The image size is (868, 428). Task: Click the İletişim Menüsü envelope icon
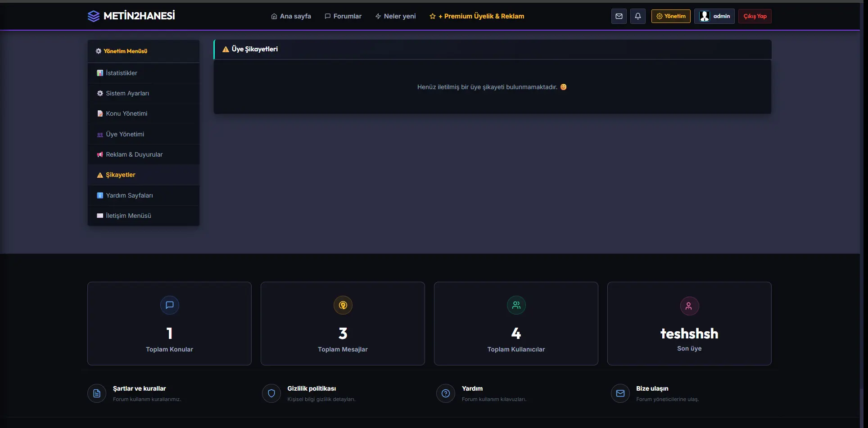[x=100, y=216]
